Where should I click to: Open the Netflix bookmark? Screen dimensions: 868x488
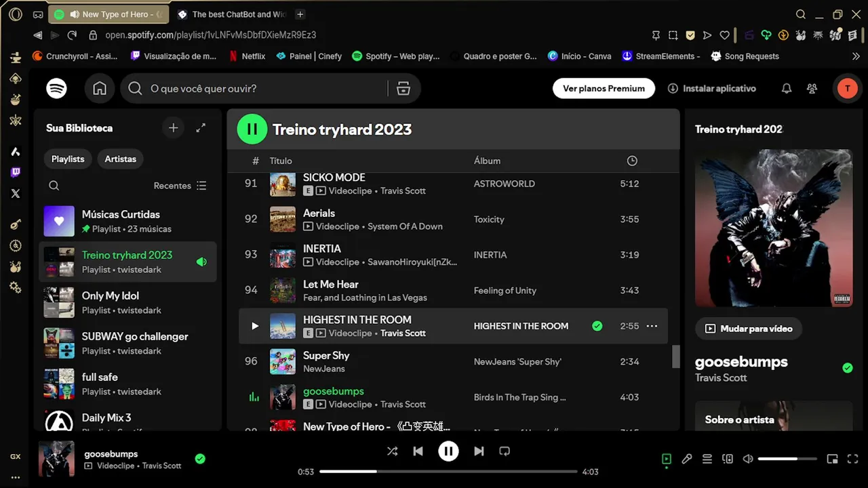[x=246, y=56]
